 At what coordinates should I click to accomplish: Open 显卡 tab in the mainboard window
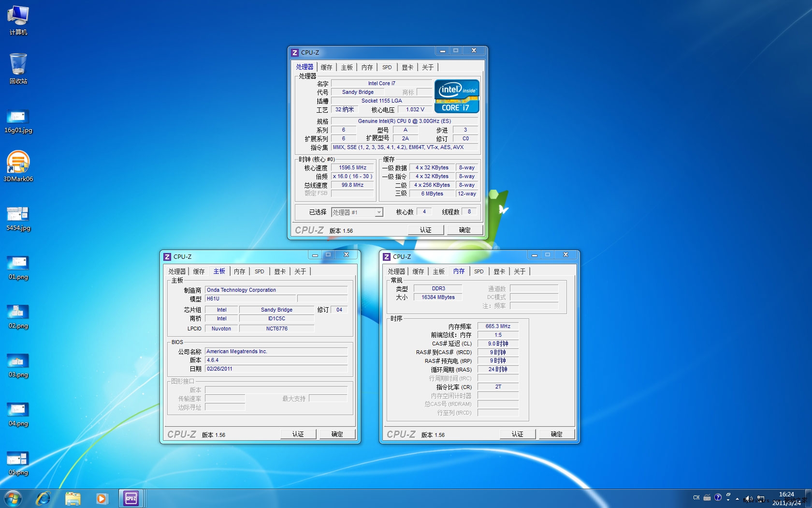click(x=280, y=271)
